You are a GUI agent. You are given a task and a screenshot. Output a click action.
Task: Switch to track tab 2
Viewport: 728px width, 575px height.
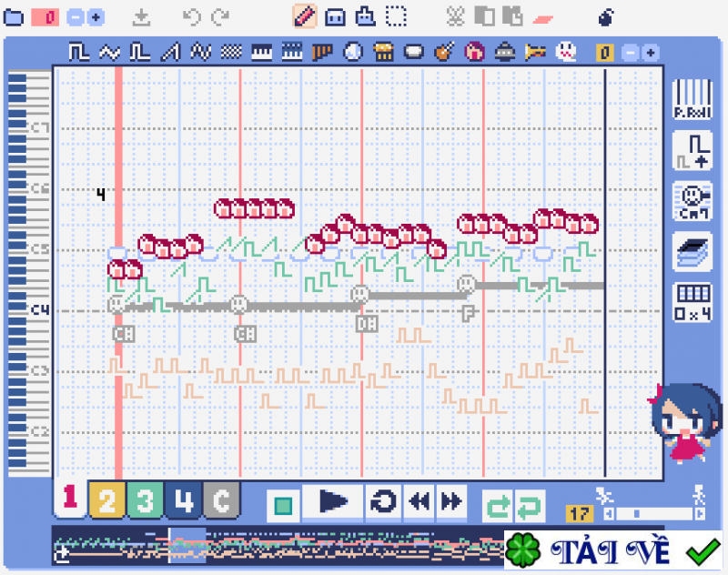(106, 500)
